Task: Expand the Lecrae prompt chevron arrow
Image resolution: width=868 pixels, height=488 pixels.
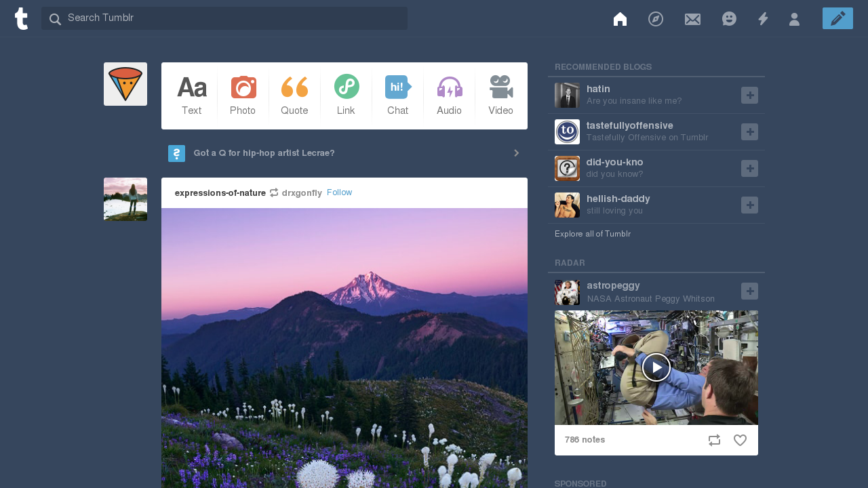Action: pos(517,153)
